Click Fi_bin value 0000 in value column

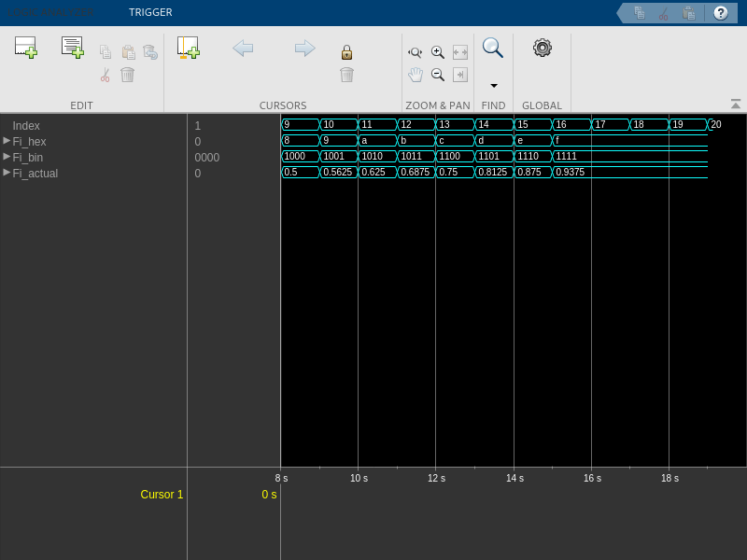206,158
